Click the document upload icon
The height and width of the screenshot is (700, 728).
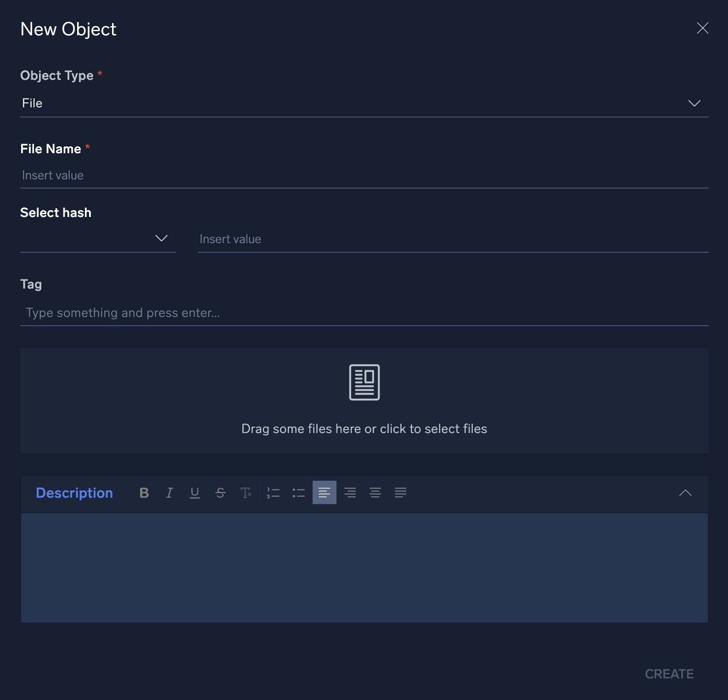pos(364,382)
